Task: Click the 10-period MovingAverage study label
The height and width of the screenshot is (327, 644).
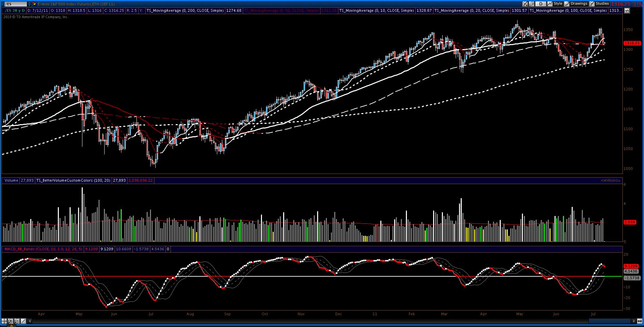Action: 377,10
